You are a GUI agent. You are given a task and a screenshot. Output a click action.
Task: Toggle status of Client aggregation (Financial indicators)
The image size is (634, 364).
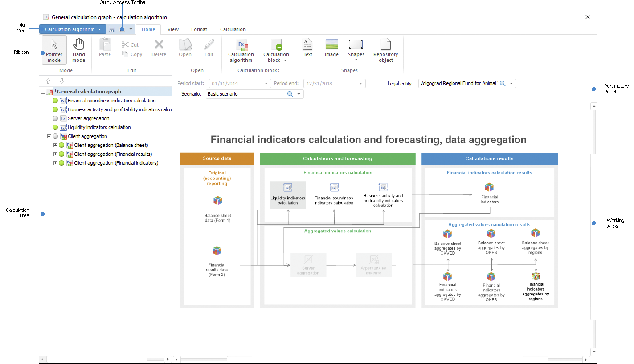point(61,163)
